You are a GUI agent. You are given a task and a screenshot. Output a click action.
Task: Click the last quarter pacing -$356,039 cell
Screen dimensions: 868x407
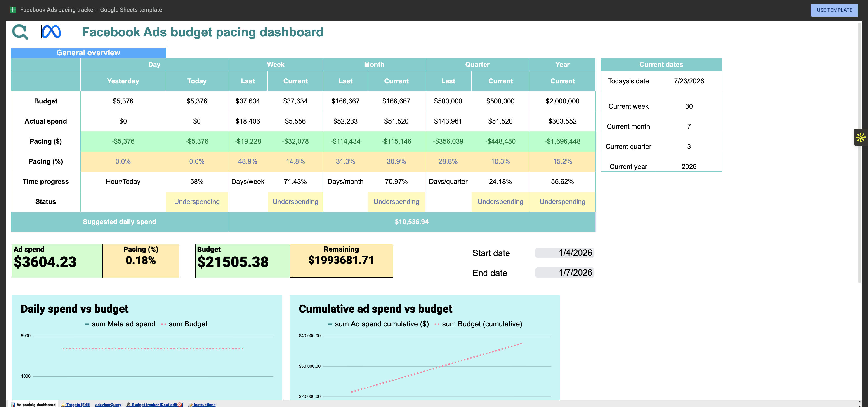pyautogui.click(x=448, y=141)
